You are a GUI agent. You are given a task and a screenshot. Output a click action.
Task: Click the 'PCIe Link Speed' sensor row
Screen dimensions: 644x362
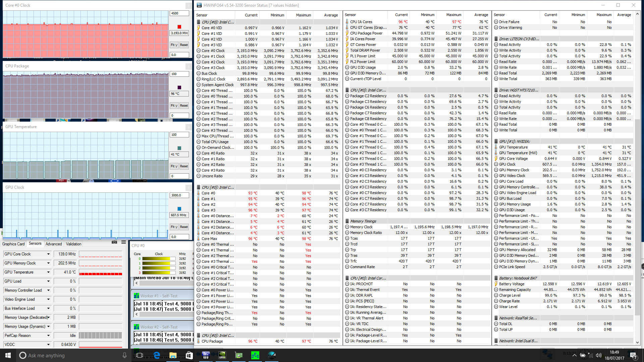tap(563, 267)
